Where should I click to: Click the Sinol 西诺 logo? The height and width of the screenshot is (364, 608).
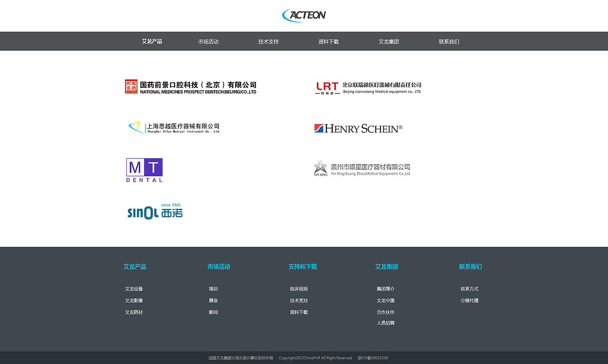(x=155, y=211)
